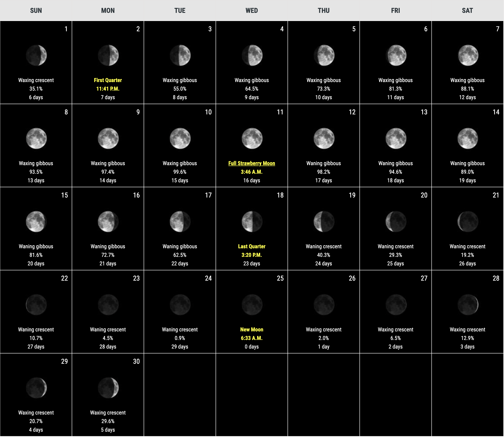Image resolution: width=504 pixels, height=437 pixels.
Task: Click the New Moon 6:33 A.M. time
Action: pyautogui.click(x=252, y=338)
